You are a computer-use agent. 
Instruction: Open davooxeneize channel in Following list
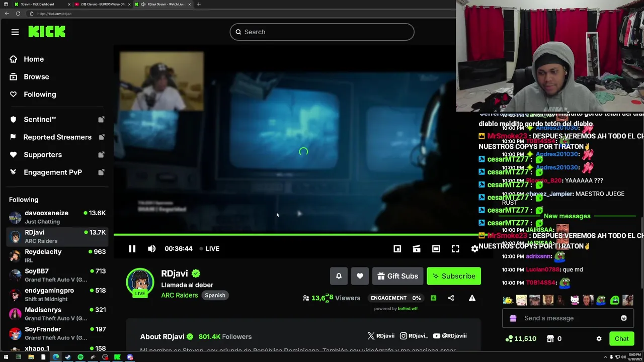pos(56,217)
